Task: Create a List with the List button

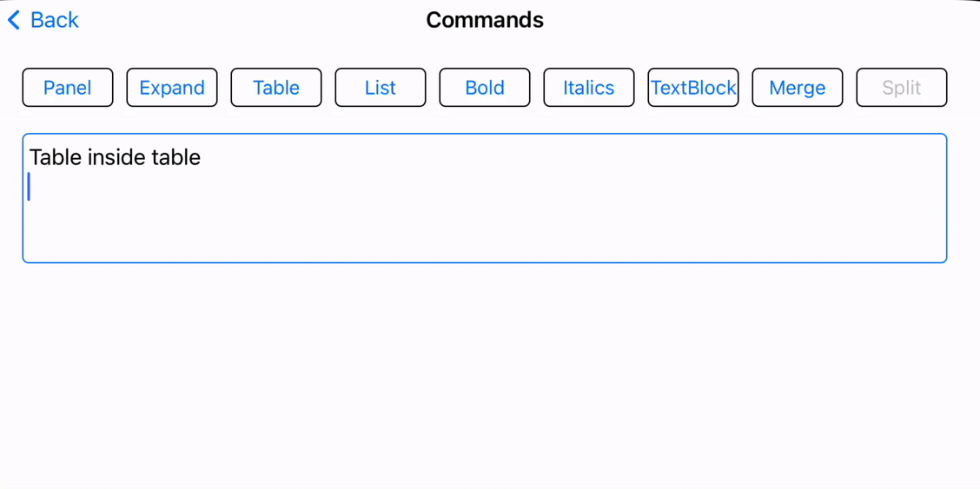Action: (381, 88)
